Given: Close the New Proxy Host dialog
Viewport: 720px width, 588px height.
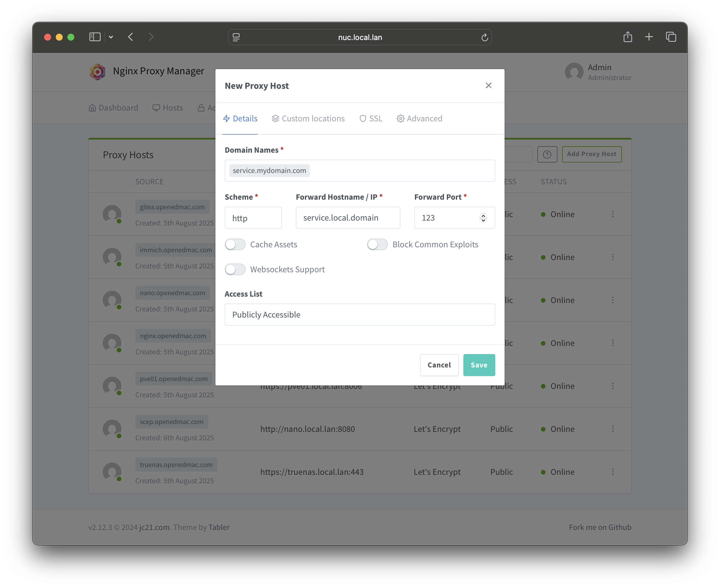Looking at the screenshot, I should click(x=488, y=85).
